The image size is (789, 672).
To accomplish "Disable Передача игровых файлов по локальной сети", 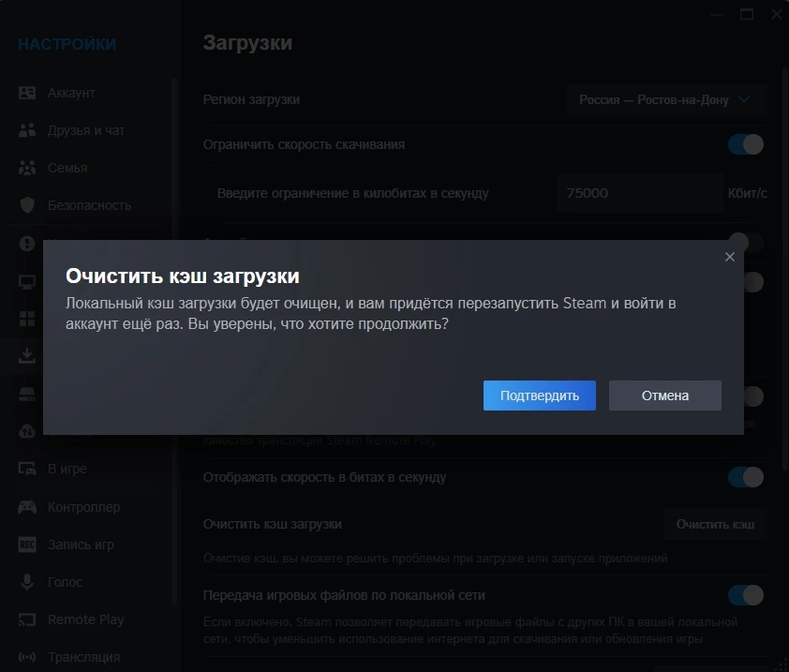I will (746, 595).
